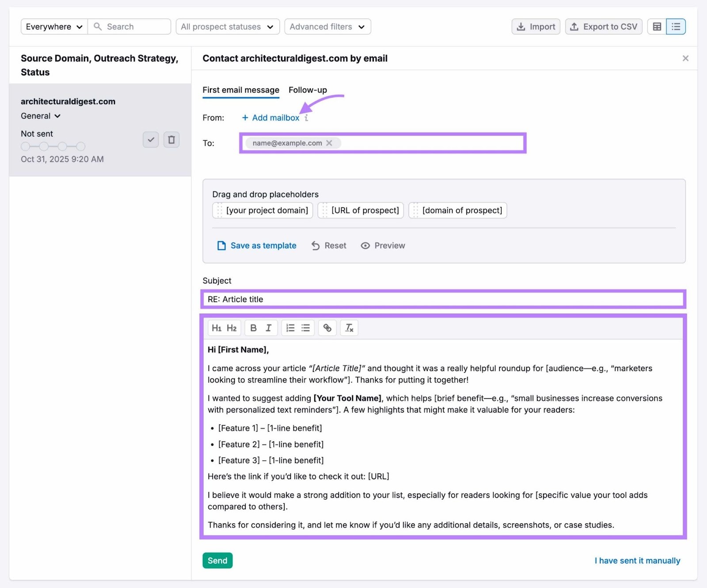Viewport: 707px width, 588px height.
Task: Apply italic formatting in the email editor
Action: pyautogui.click(x=268, y=328)
